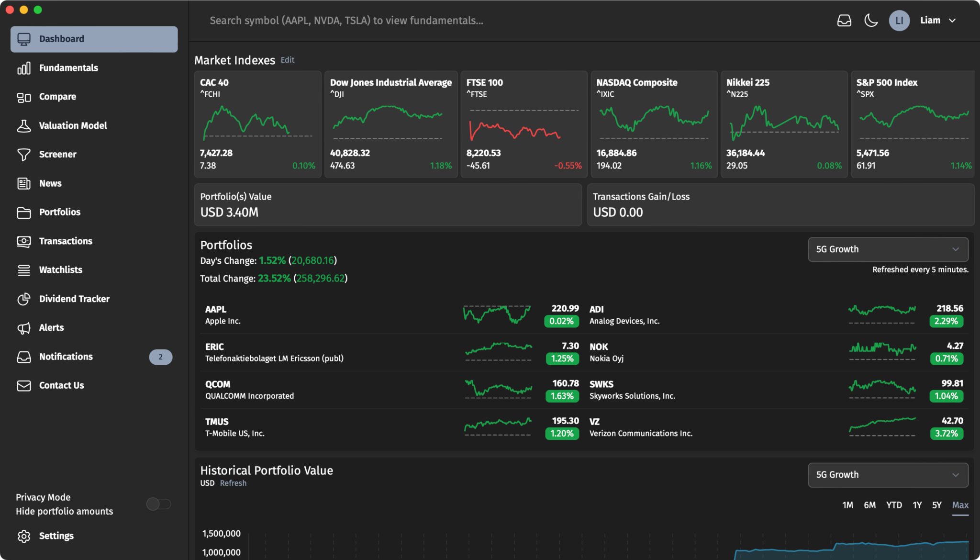Open the Screener panel
Image resolution: width=980 pixels, height=560 pixels.
[57, 154]
